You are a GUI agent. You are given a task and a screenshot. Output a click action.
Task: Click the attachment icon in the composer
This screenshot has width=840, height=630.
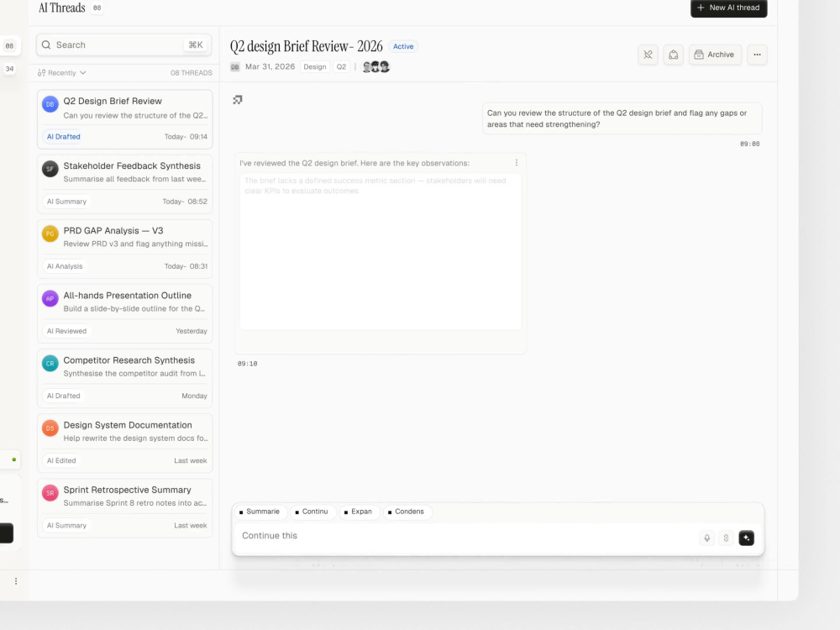(726, 538)
